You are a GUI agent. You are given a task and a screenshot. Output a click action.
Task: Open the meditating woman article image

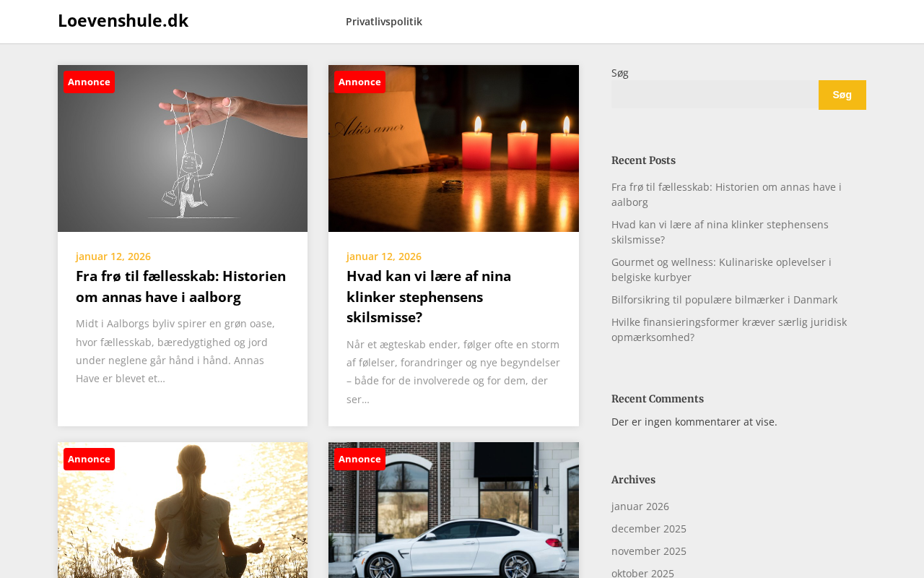click(183, 510)
